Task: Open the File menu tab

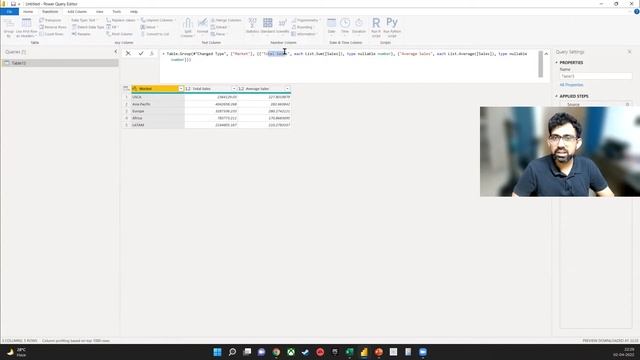Action: 9,12
